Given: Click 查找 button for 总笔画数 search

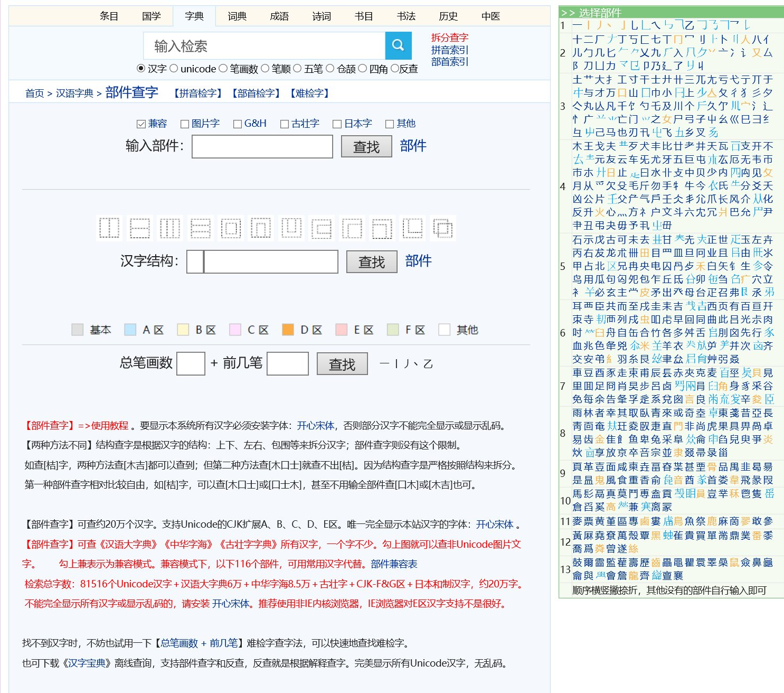Looking at the screenshot, I should (342, 364).
